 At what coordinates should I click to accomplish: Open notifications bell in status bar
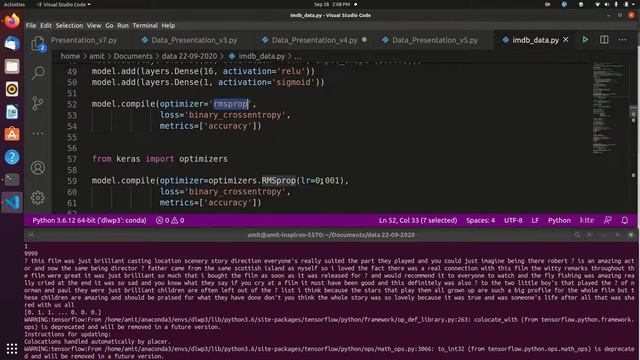coord(624,220)
